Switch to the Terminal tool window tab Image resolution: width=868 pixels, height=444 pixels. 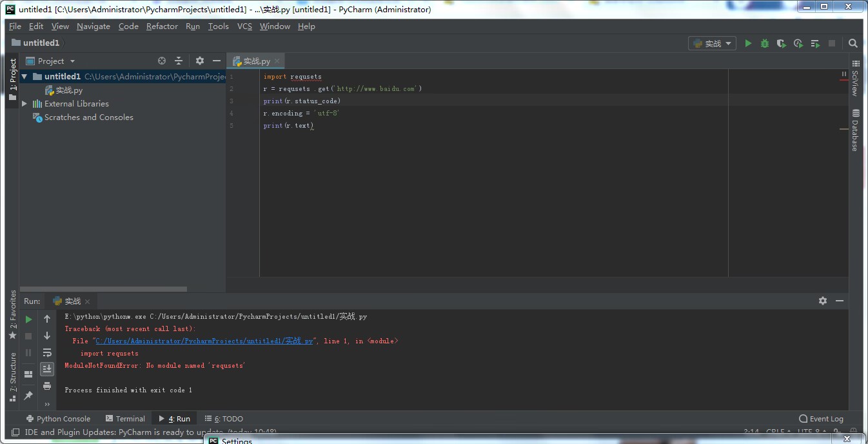click(125, 419)
